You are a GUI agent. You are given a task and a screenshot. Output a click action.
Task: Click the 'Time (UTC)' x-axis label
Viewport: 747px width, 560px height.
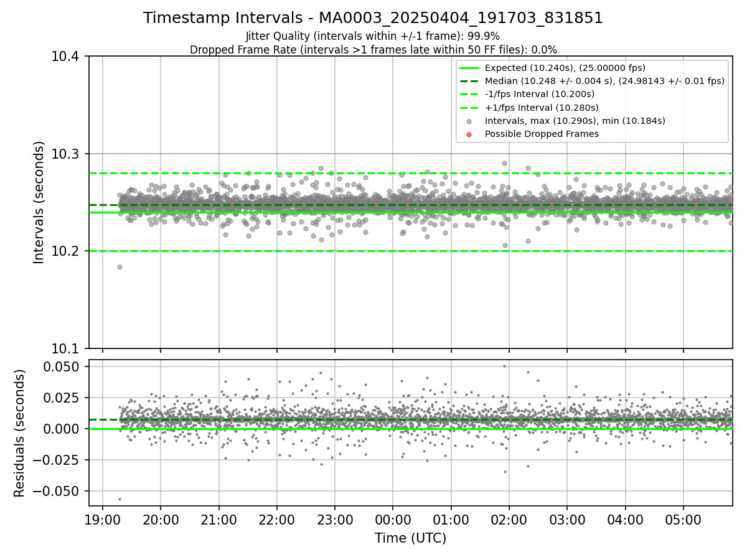tap(410, 538)
